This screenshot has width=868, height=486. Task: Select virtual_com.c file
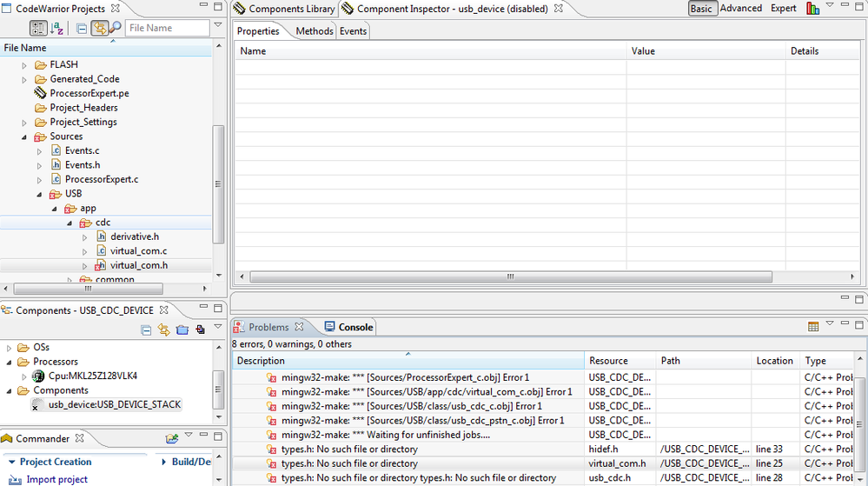(x=138, y=250)
